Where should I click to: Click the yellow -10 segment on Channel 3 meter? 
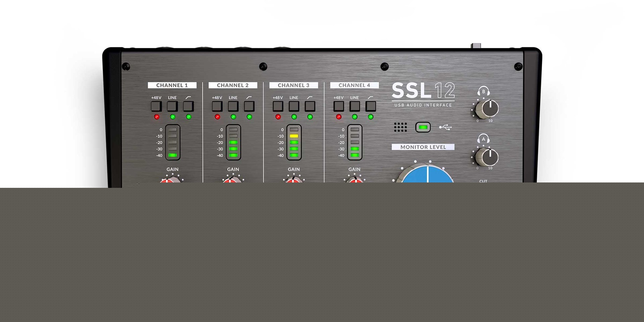294,136
